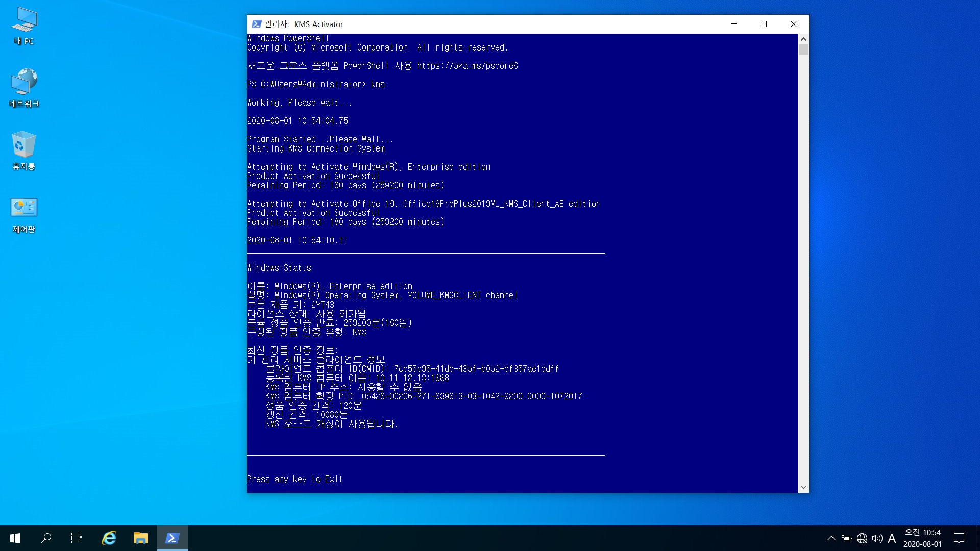
Task: Open taskbar search magnifier
Action: click(46, 538)
